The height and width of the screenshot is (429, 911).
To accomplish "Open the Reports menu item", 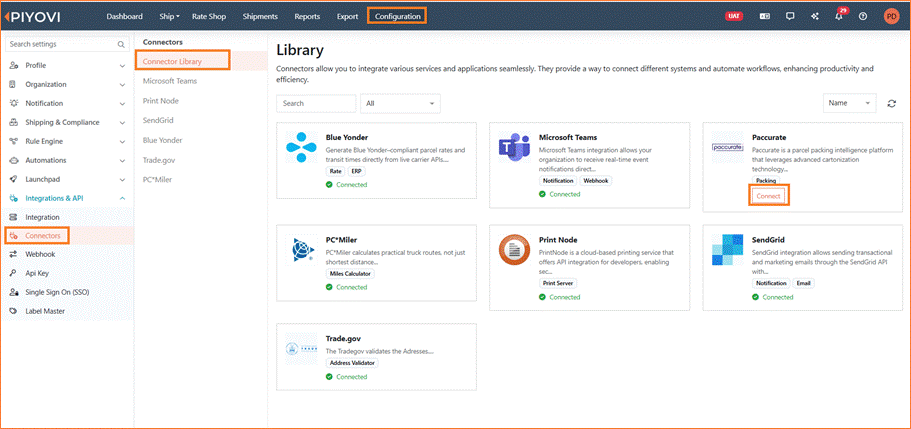I will click(x=307, y=16).
